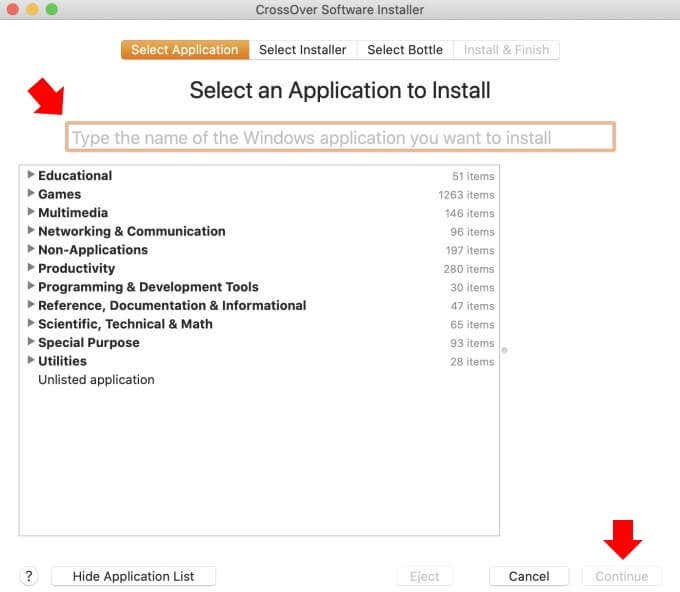
Task: Cancel the software installer
Action: 529,576
